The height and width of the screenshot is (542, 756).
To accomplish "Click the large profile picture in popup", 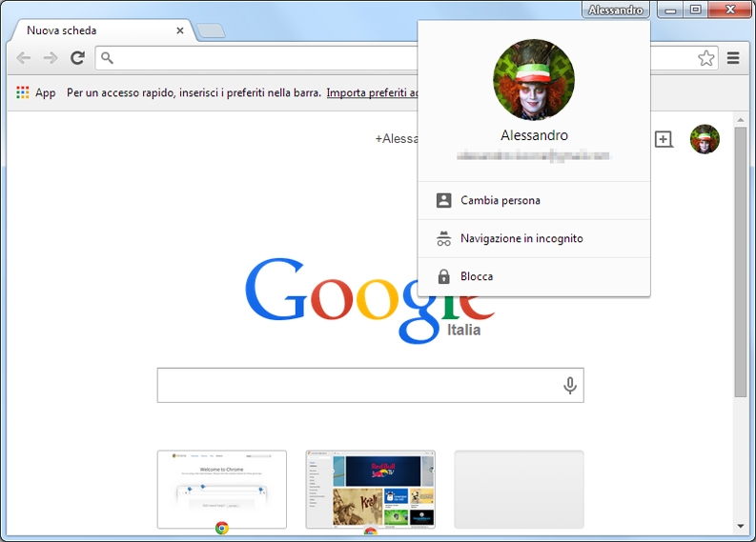I will 534,79.
